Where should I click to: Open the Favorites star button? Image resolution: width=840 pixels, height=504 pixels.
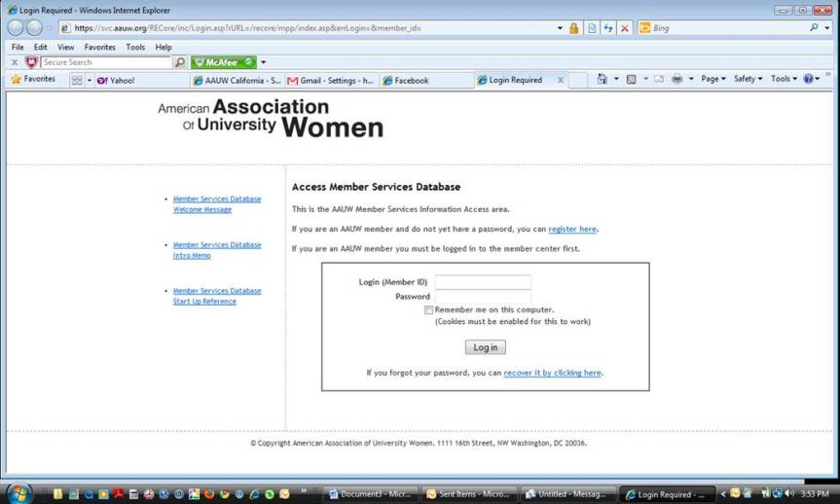point(33,80)
